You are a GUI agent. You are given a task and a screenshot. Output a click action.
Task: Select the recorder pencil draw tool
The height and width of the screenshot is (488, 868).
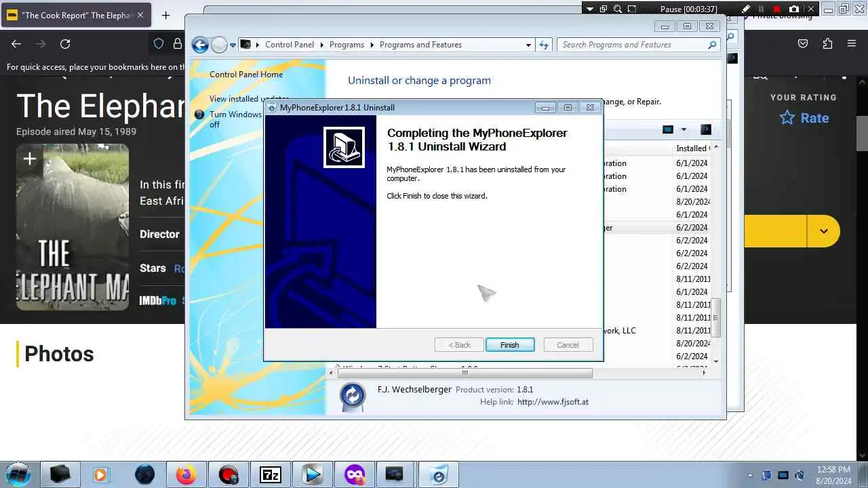pyautogui.click(x=746, y=9)
